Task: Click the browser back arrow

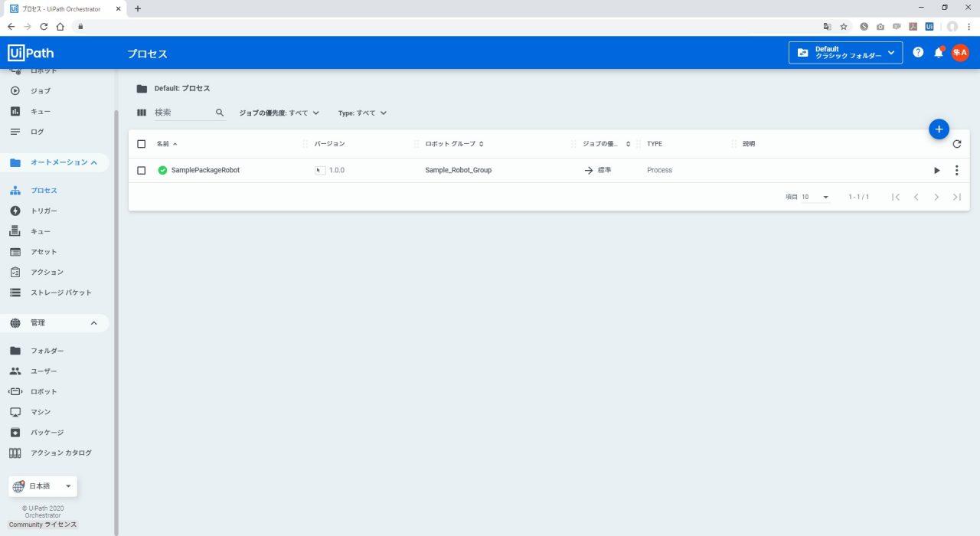Action: click(x=11, y=26)
